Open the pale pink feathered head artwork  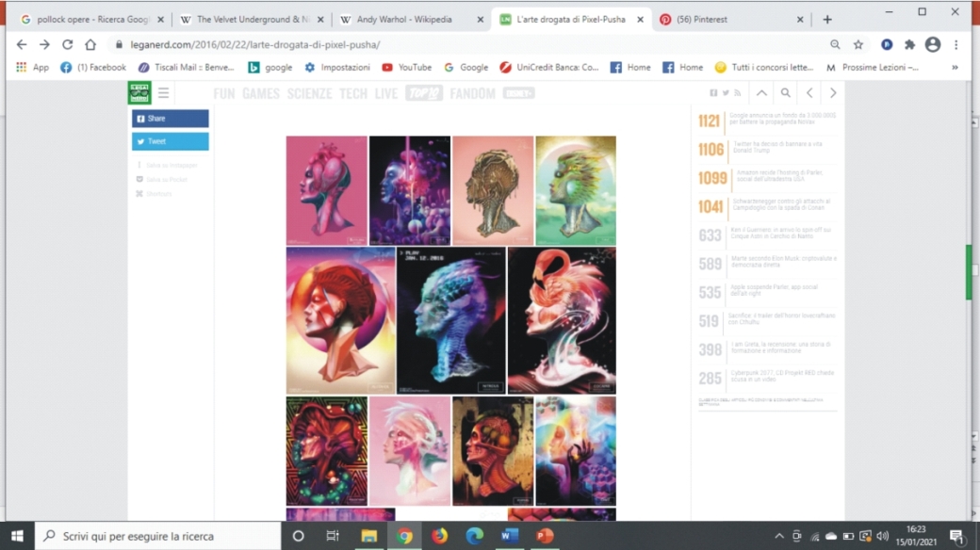coord(409,450)
